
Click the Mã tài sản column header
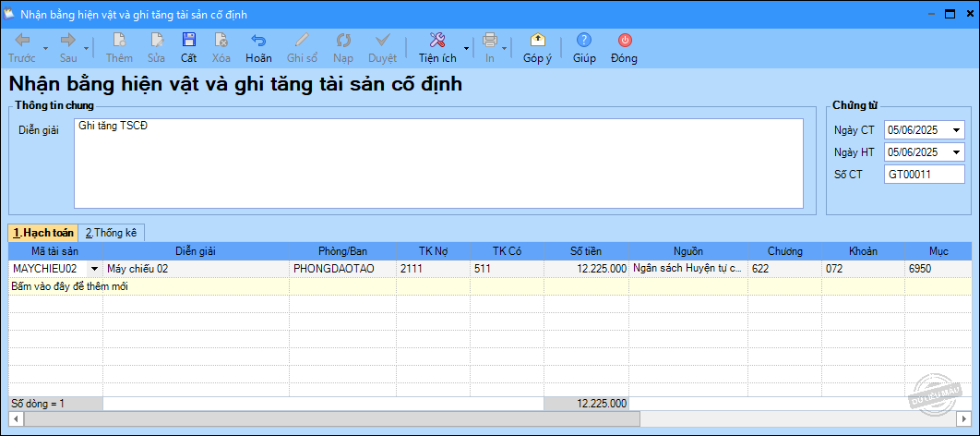[x=55, y=251]
